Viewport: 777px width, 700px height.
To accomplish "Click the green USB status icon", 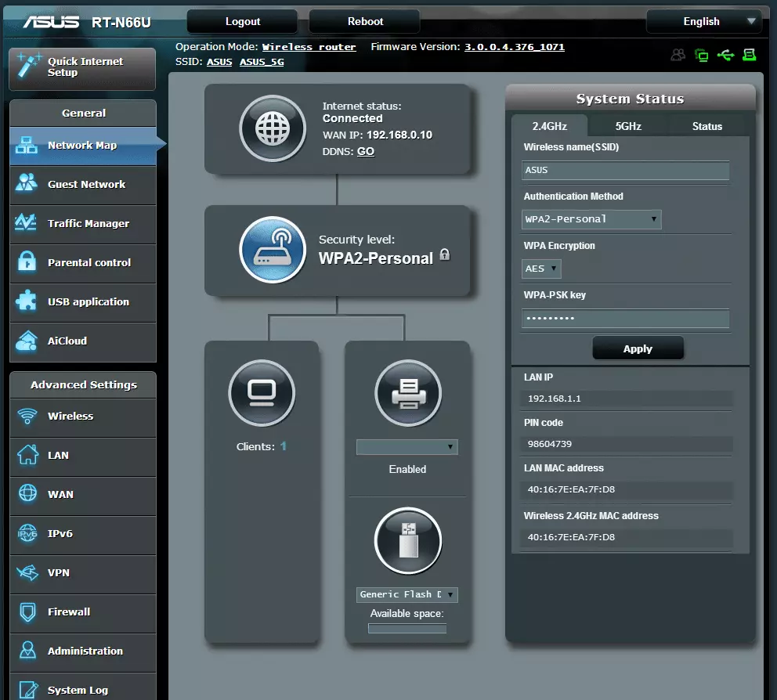I will pyautogui.click(x=725, y=55).
